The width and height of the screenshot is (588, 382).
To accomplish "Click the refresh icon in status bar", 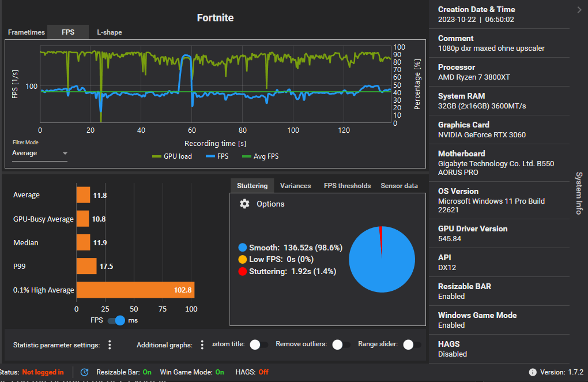I will [85, 372].
